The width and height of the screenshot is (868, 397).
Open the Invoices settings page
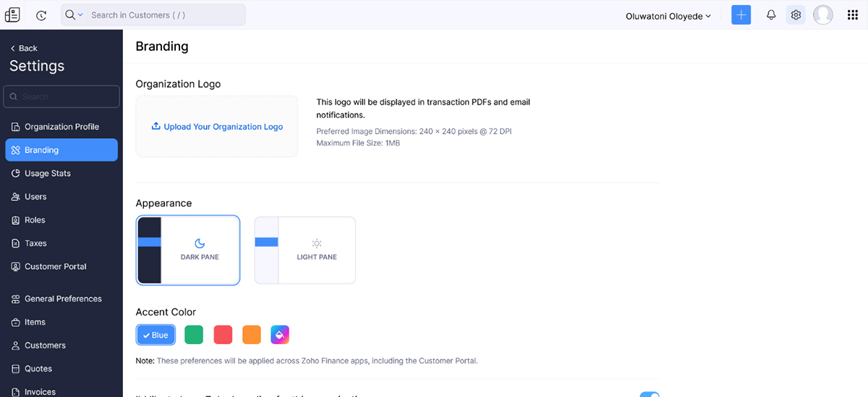pyautogui.click(x=61, y=391)
